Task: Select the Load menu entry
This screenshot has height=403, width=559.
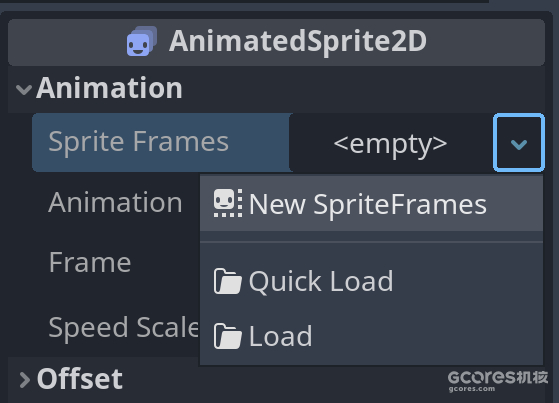Action: click(371, 336)
